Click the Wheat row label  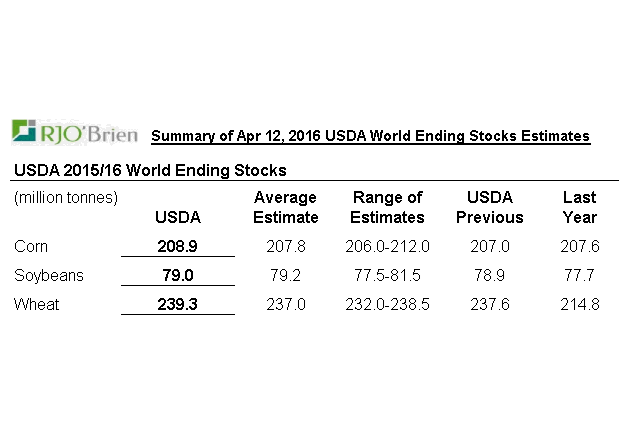[35, 304]
